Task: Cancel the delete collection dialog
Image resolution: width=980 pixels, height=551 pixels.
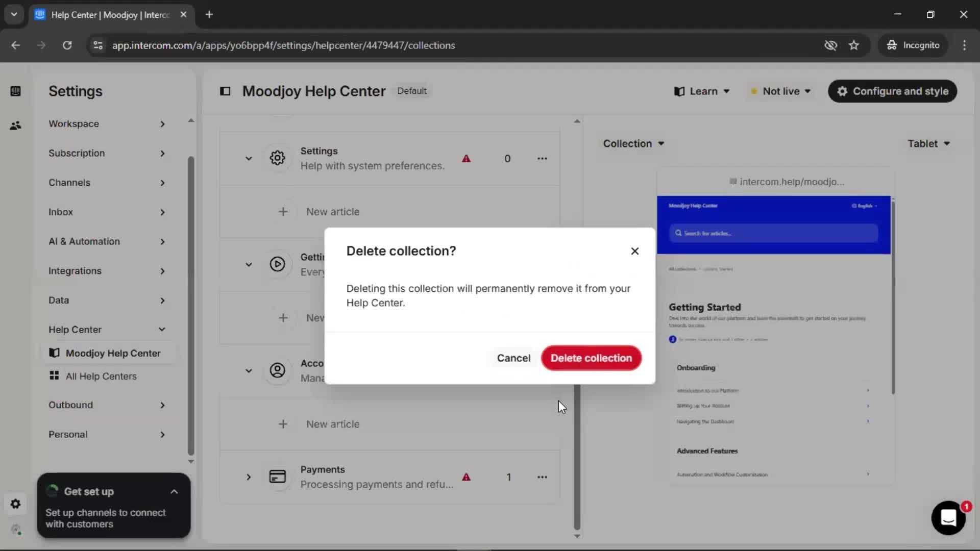Action: click(x=513, y=358)
